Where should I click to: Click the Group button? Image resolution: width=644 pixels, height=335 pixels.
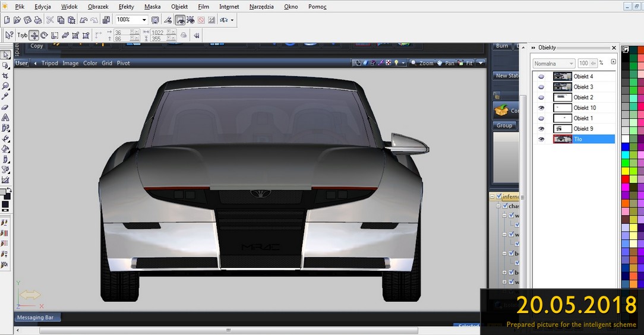point(505,126)
